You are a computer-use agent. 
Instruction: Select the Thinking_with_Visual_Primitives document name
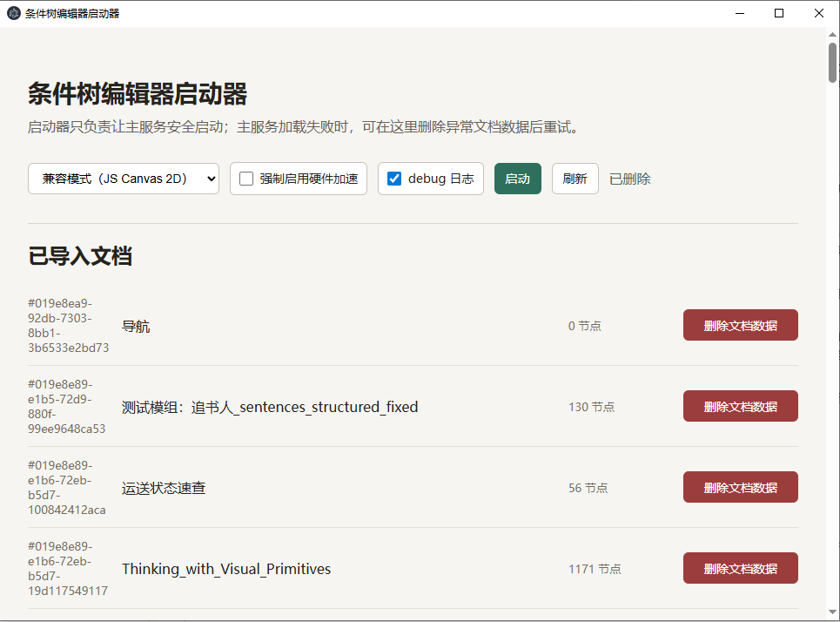[226, 569]
